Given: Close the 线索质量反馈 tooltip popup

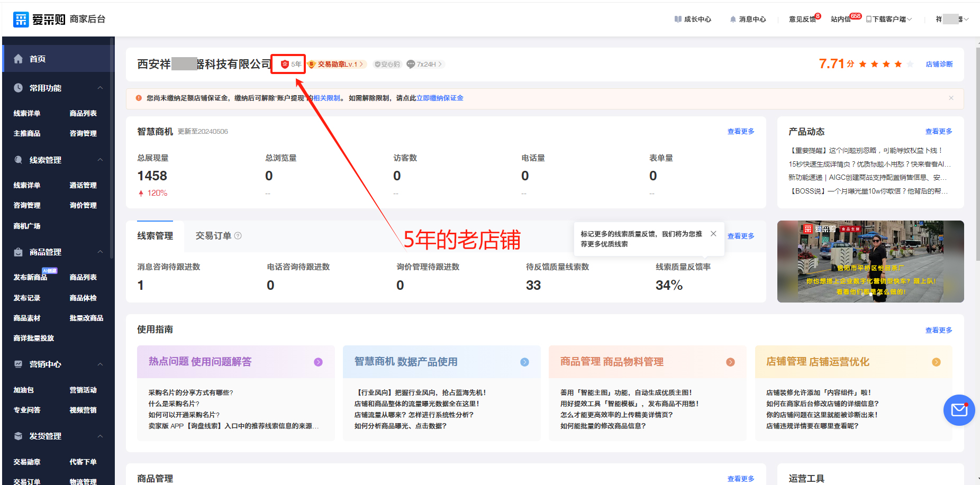Looking at the screenshot, I should click(x=713, y=234).
